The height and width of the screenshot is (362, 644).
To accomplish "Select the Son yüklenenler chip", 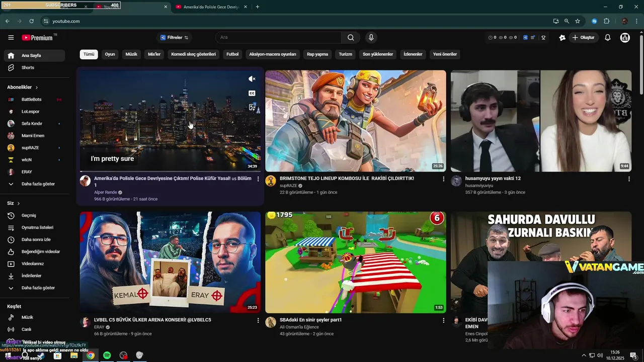I will (x=378, y=54).
